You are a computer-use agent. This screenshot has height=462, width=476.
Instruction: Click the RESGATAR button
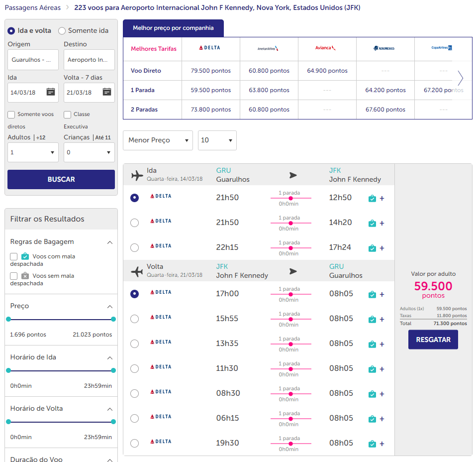(433, 340)
